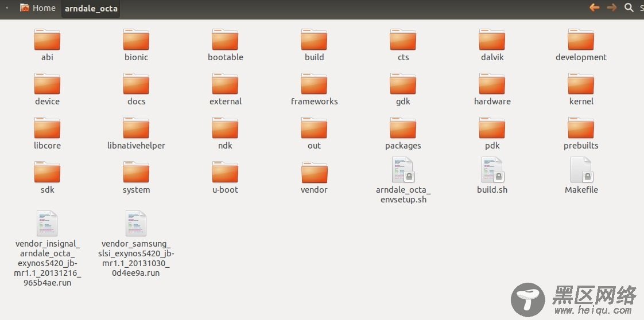This screenshot has height=320, width=644.
Task: Click the "Makefile" file name label
Action: (581, 190)
